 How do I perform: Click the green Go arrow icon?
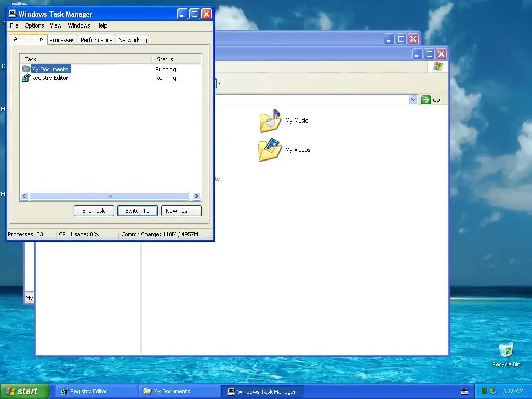426,100
